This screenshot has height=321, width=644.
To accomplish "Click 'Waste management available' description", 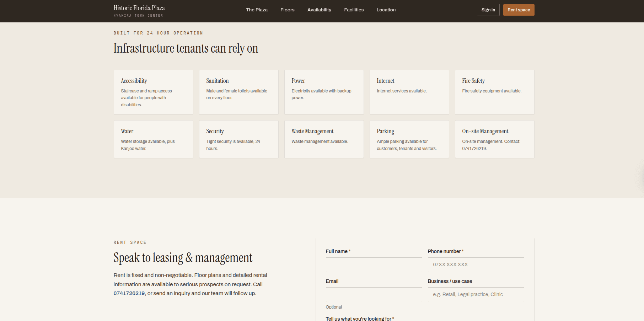I will 320,141.
